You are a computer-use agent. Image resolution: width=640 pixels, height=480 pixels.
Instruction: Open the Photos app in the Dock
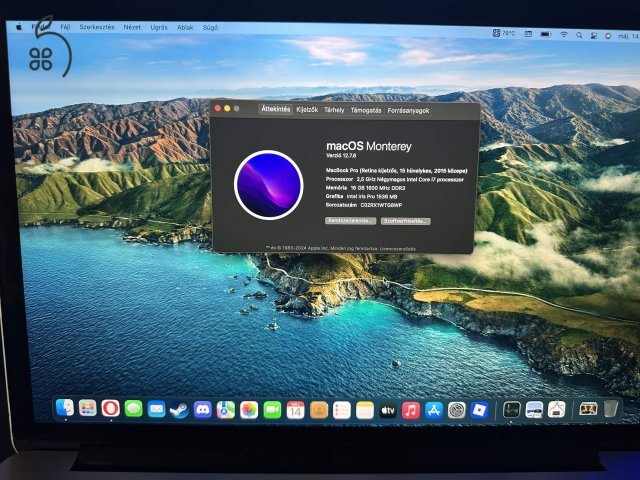point(249,410)
